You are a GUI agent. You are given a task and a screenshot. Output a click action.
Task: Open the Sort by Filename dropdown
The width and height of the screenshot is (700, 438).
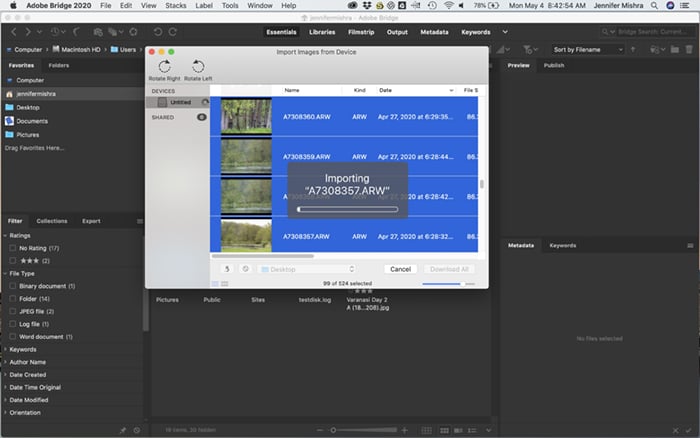coord(587,50)
